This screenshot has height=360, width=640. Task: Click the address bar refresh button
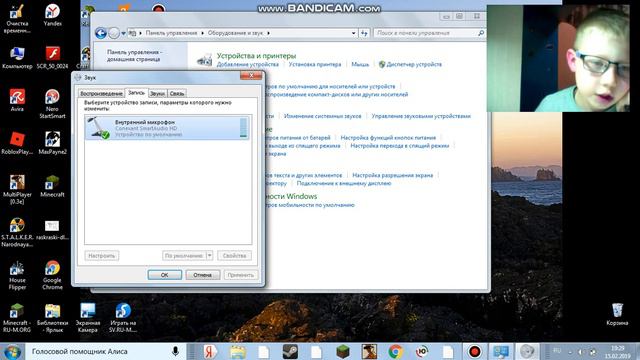click(364, 33)
